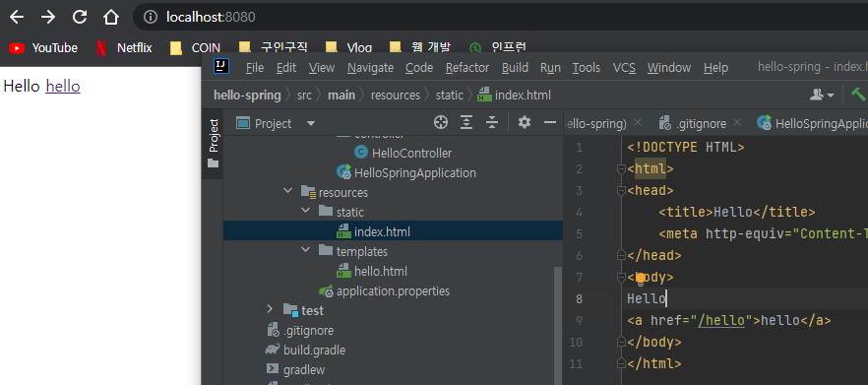868x385 pixels.
Task: Select src in the breadcrumb bar
Action: [x=304, y=95]
